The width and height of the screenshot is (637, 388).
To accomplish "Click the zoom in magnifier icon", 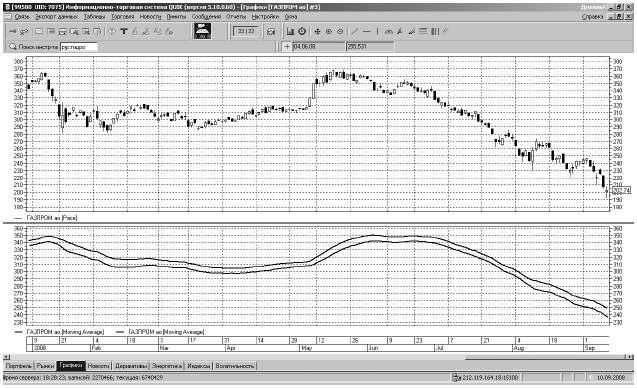I will tap(329, 31).
